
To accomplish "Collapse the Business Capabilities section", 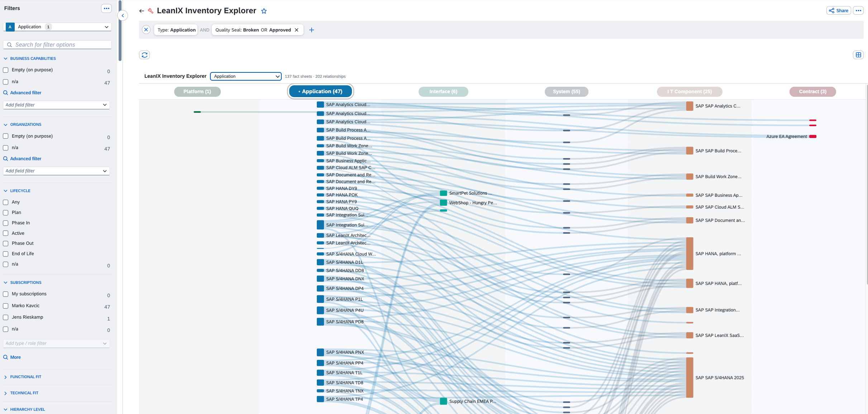I will 5,58.
